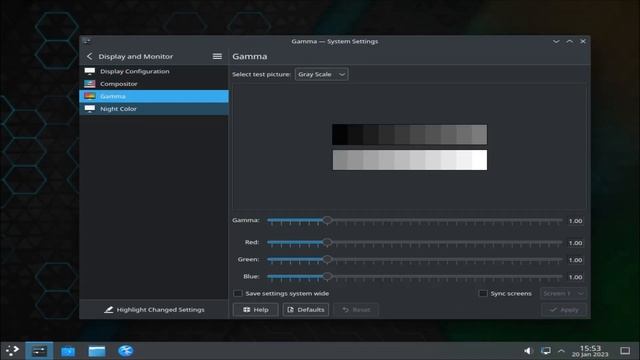
Task: Click the Compositor icon
Action: (90, 84)
